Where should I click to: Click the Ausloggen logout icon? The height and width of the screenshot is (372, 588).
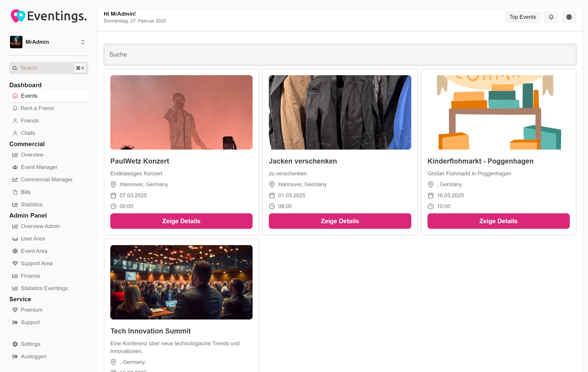[x=15, y=356]
